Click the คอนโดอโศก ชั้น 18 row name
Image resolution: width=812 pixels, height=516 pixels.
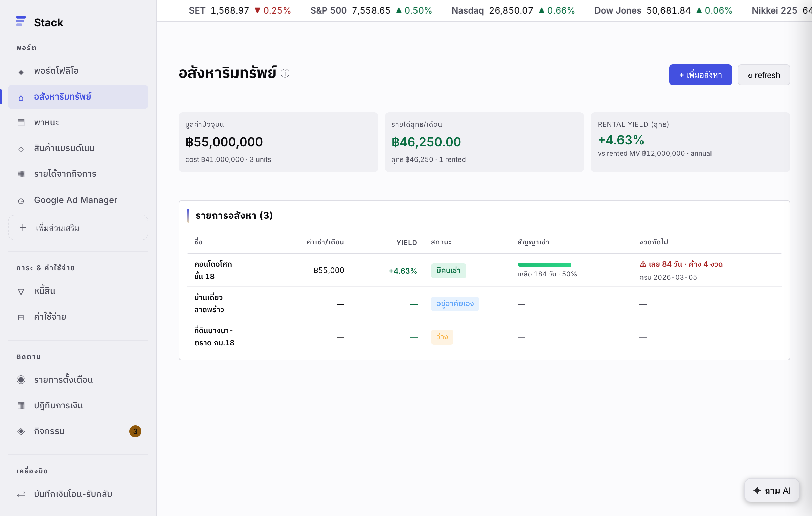click(213, 270)
